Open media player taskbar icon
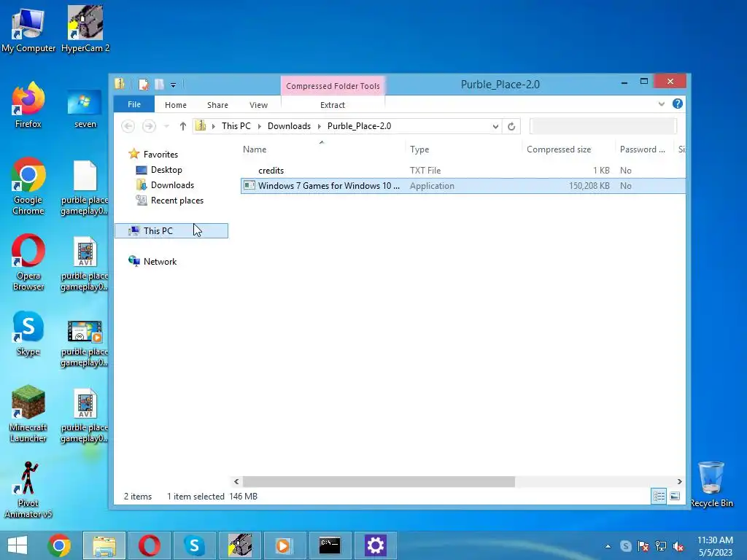The height and width of the screenshot is (560, 747). [284, 545]
